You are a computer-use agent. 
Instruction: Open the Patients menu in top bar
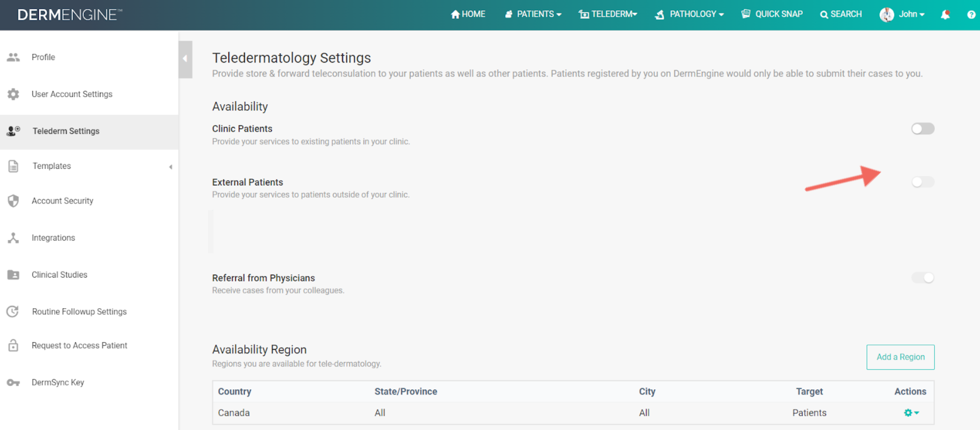(533, 14)
